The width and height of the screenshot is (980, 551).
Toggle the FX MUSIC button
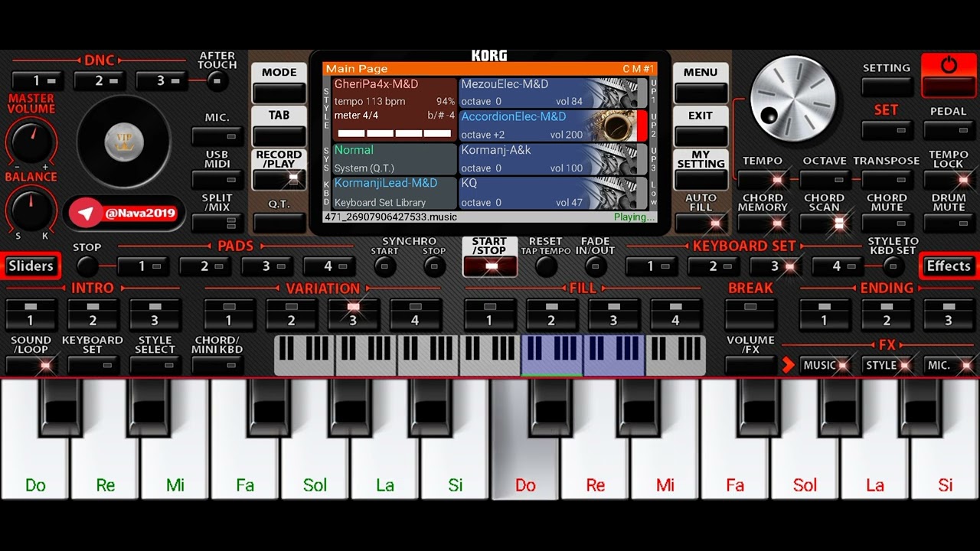(825, 365)
